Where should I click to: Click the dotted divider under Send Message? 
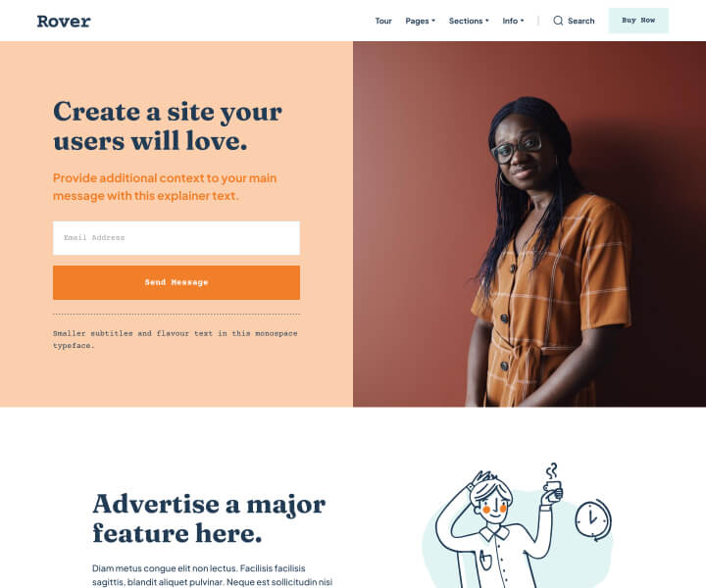click(176, 314)
